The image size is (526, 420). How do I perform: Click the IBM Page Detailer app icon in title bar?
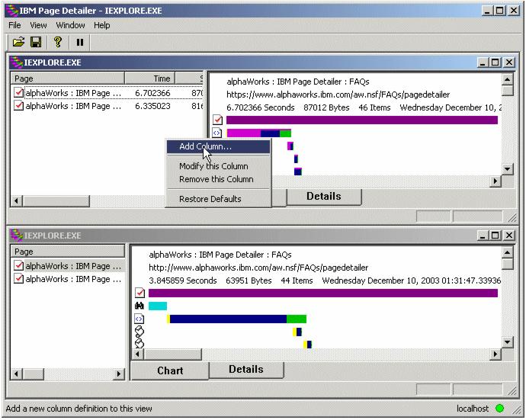coord(13,11)
